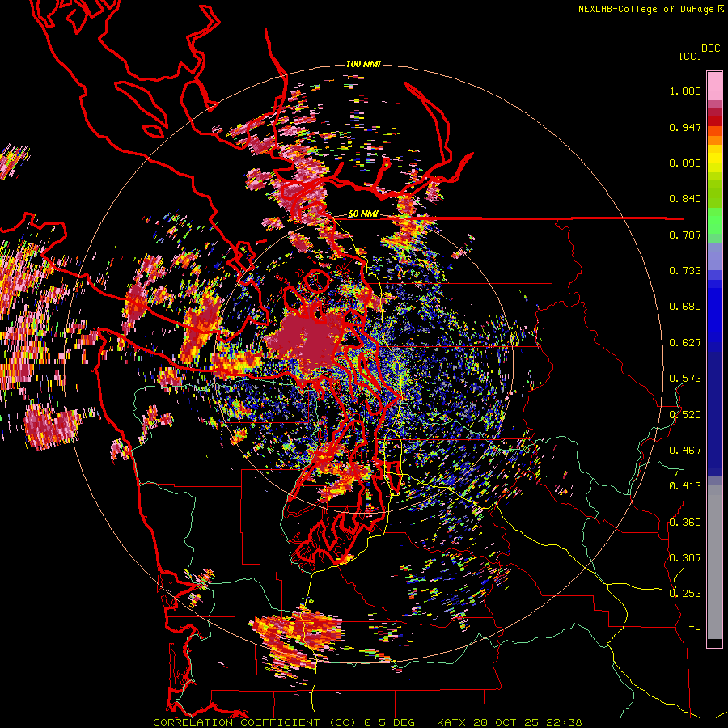This screenshot has height=728, width=728.
Task: Click the [CC] unit label
Action: 690,56
